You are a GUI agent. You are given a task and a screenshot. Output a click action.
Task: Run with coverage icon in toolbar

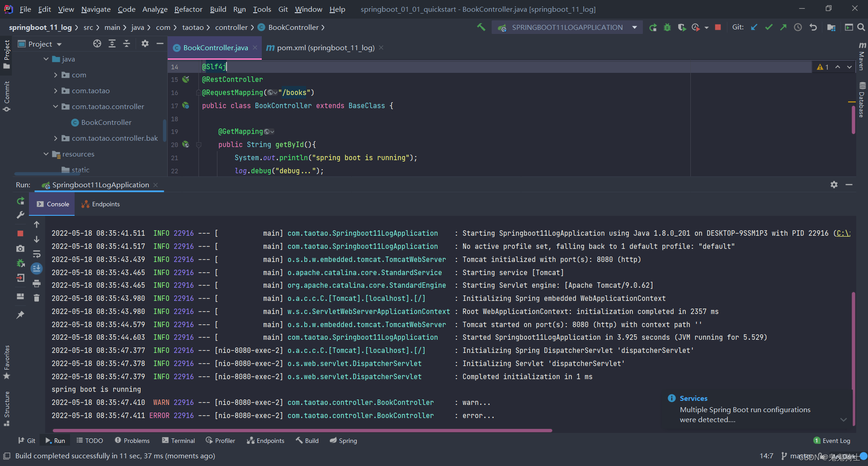(x=682, y=28)
